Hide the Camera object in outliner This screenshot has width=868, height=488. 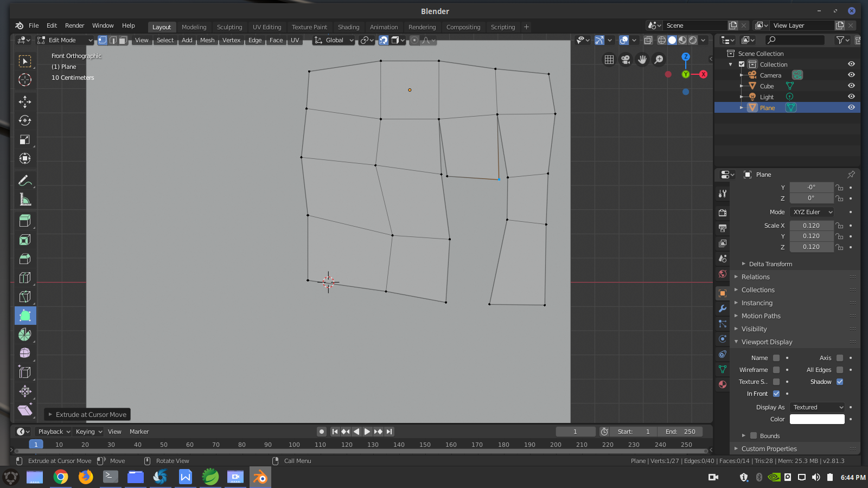click(851, 75)
